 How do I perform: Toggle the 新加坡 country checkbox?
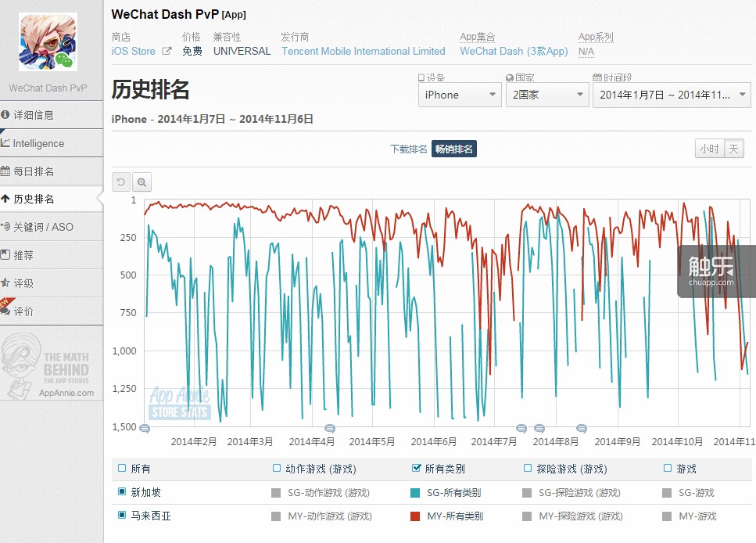click(122, 491)
